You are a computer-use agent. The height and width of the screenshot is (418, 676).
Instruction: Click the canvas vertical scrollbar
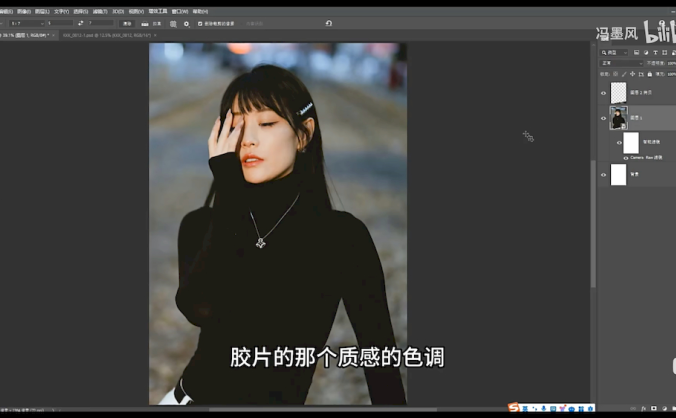click(x=593, y=223)
